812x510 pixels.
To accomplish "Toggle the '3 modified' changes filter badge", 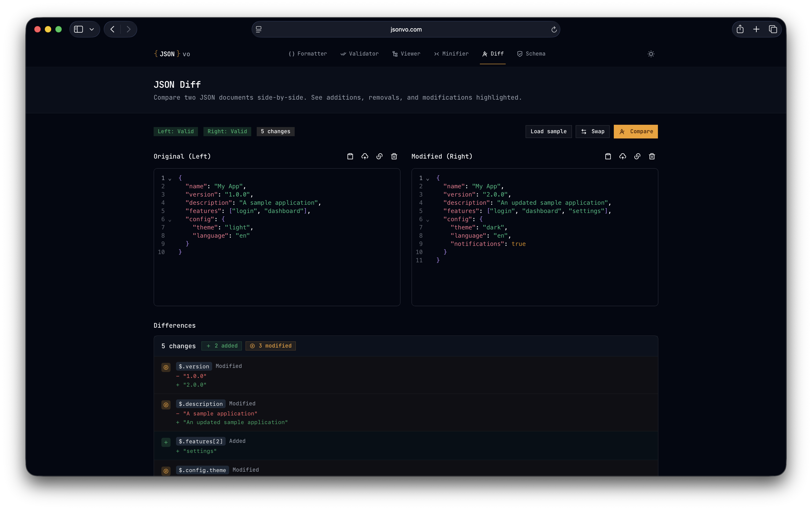I will 270,346.
